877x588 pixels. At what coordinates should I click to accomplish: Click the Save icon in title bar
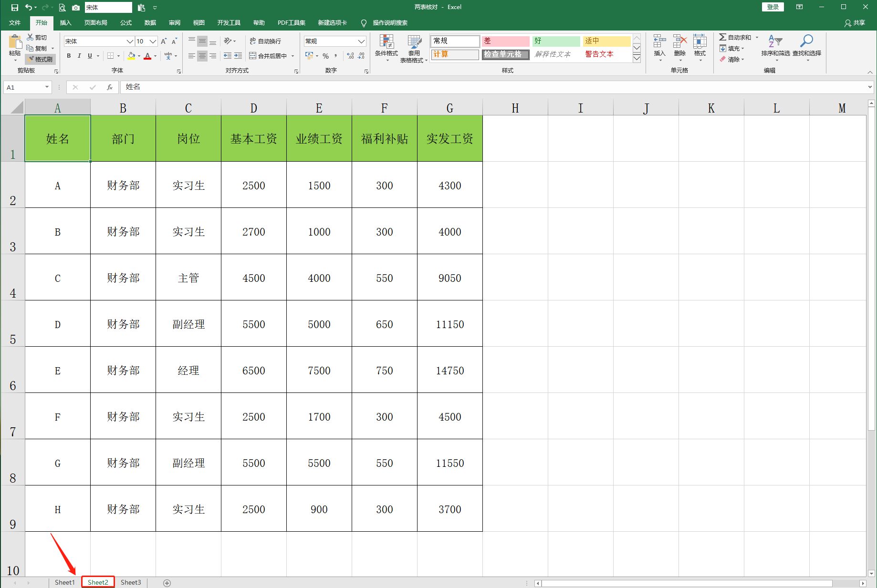[14, 8]
